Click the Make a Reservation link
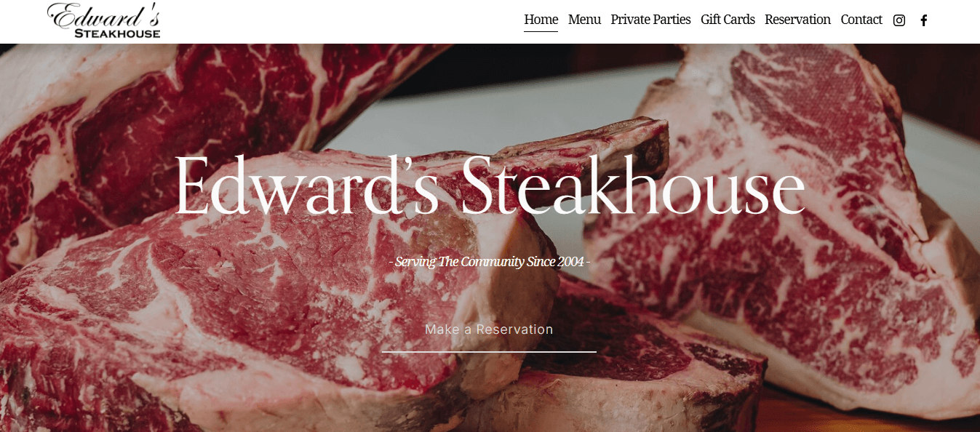The image size is (980, 432). pos(489,329)
